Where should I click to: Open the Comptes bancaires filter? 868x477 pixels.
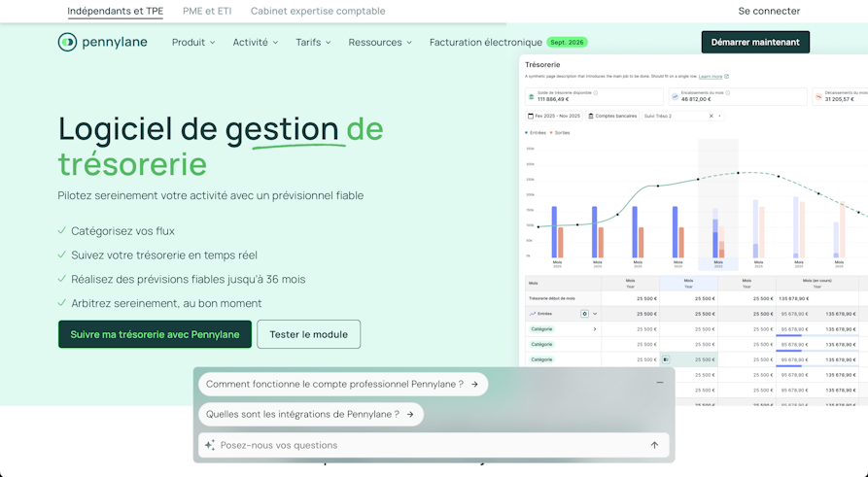click(x=612, y=117)
